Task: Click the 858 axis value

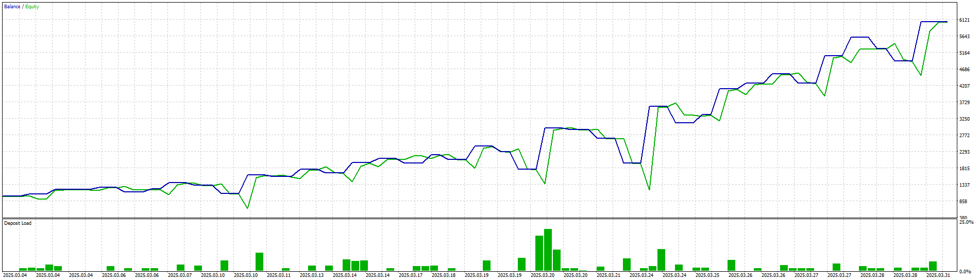Action: (963, 202)
